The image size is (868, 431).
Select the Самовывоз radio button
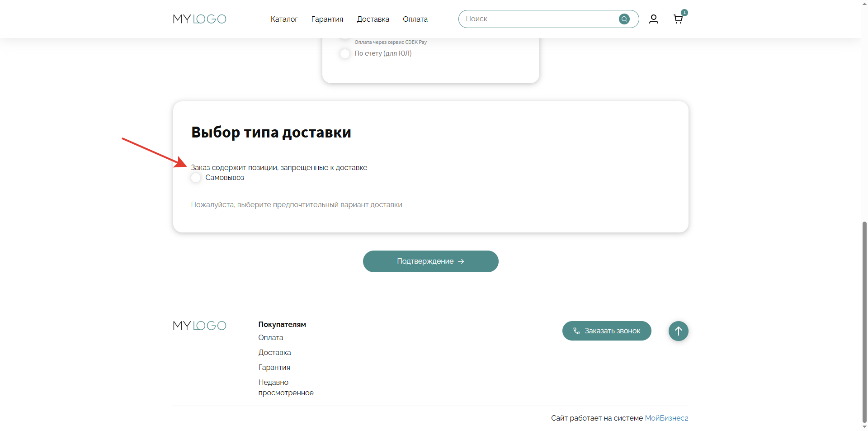[196, 178]
